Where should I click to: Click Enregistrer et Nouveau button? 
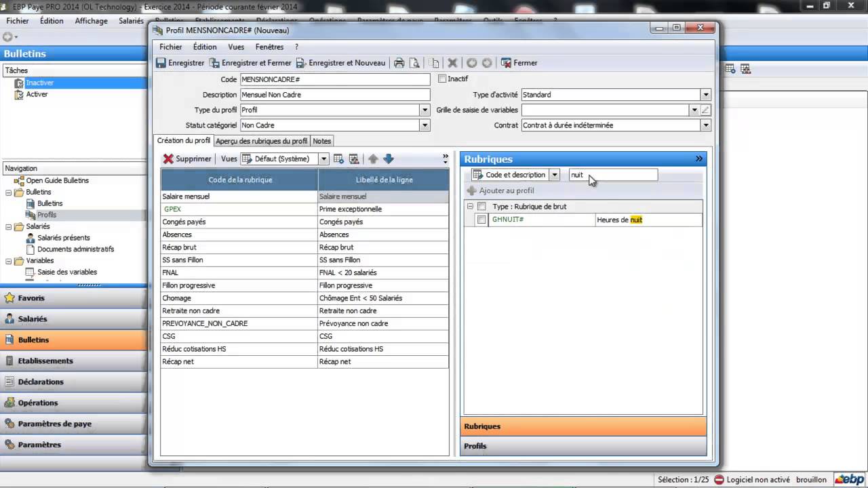tap(340, 63)
